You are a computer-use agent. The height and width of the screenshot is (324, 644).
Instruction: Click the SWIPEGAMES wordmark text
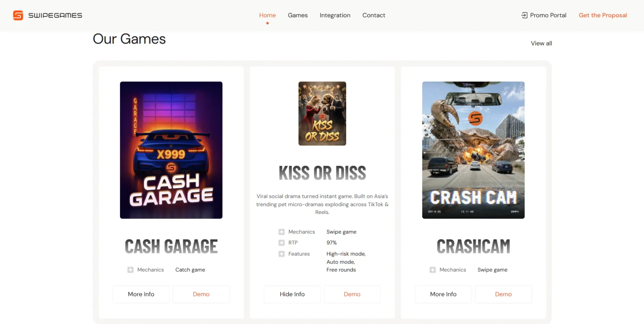pos(55,15)
